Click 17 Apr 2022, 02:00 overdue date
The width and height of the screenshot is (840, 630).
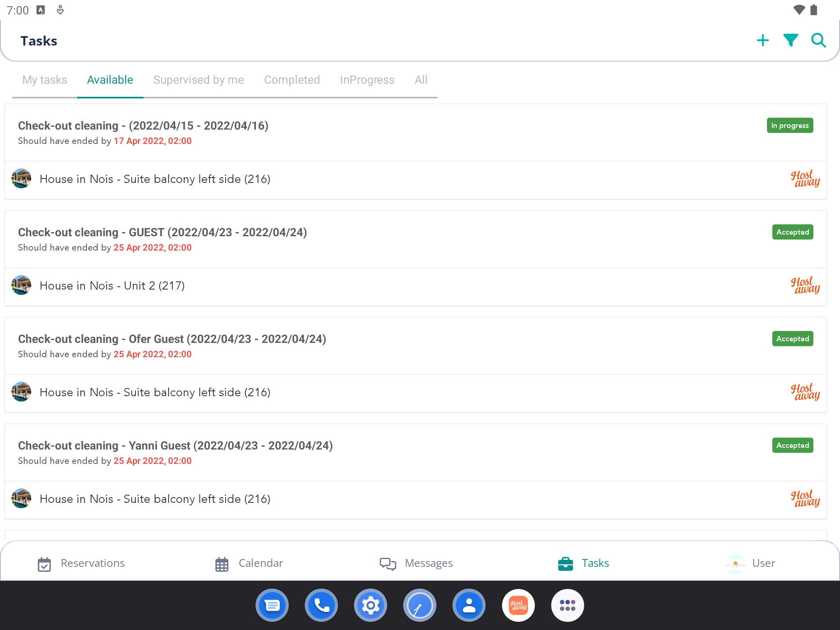153,141
